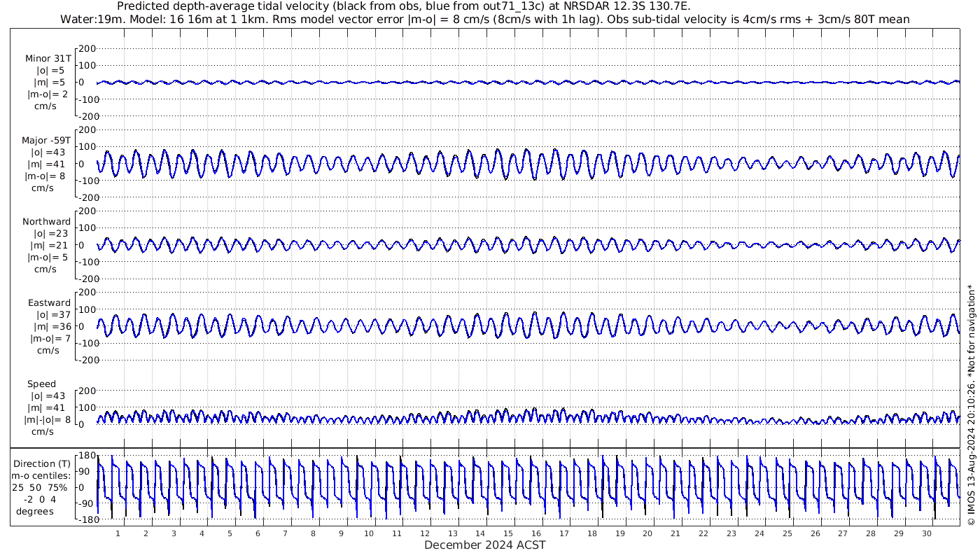
Task: Select '|m|-|o|= 8' in the Speed panel
Action: tap(47, 420)
